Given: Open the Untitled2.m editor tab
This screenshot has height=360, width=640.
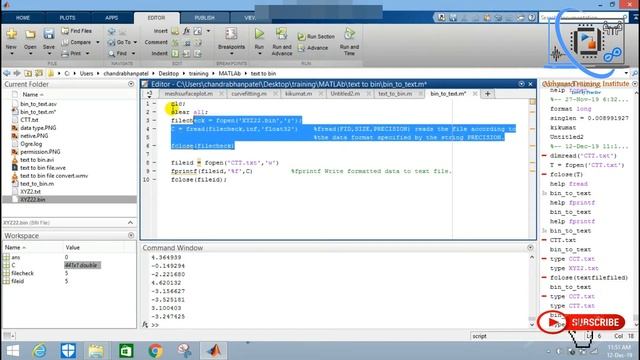Looking at the screenshot, I should click(345, 94).
